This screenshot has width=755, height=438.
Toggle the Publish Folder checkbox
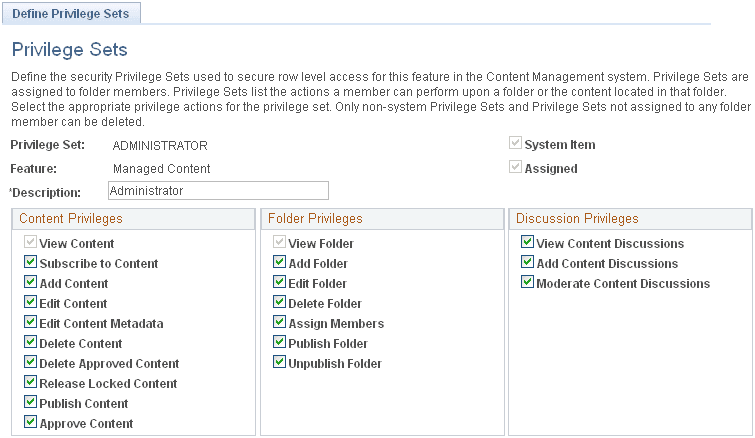coord(279,344)
